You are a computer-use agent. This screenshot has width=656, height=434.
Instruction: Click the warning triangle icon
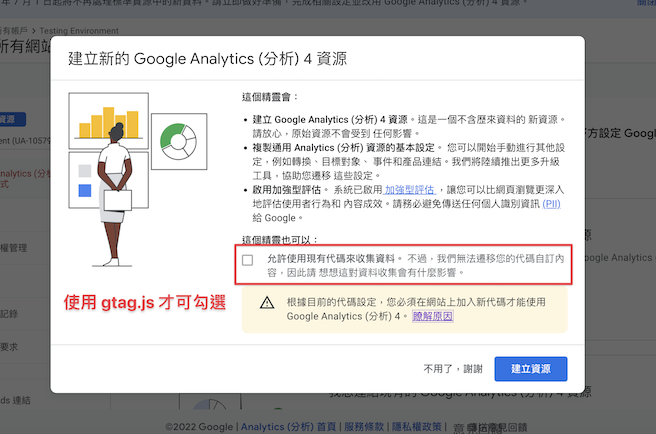(267, 303)
